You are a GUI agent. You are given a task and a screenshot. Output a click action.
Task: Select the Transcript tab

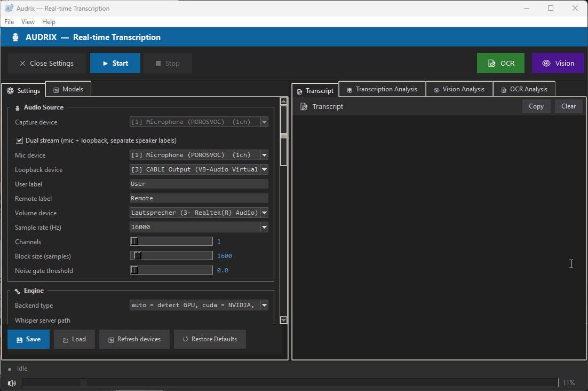tap(315, 90)
